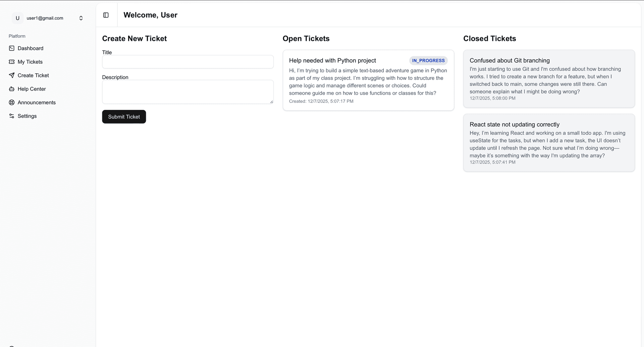The image size is (644, 347).
Task: Select the Create Ticket paper-plane icon
Action: tap(11, 75)
